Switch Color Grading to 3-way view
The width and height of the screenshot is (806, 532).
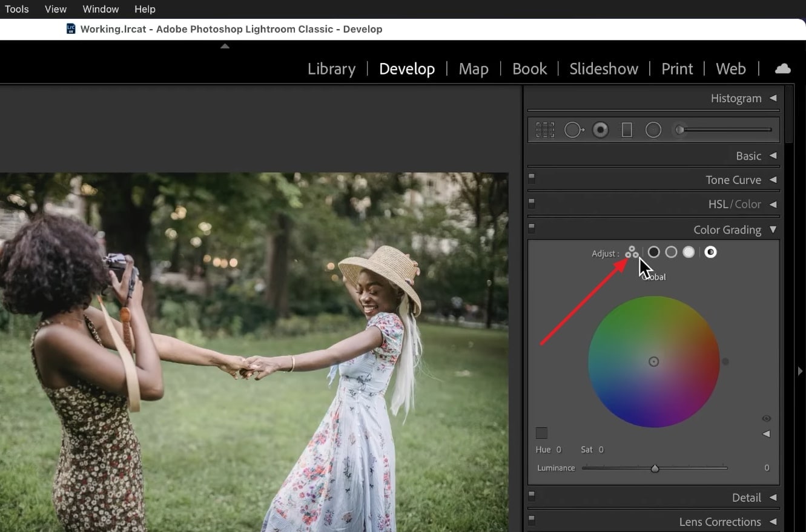click(x=632, y=252)
